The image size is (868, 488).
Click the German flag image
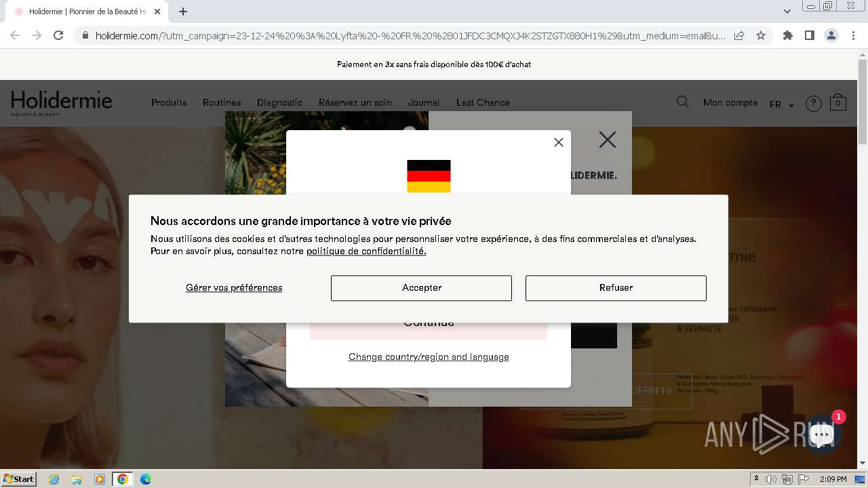click(429, 176)
